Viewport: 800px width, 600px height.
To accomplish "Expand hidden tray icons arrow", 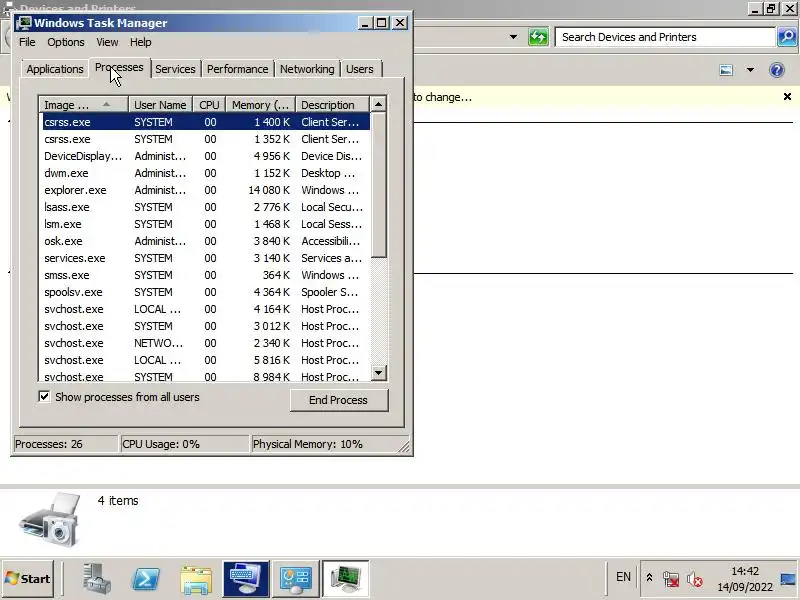I will point(649,578).
